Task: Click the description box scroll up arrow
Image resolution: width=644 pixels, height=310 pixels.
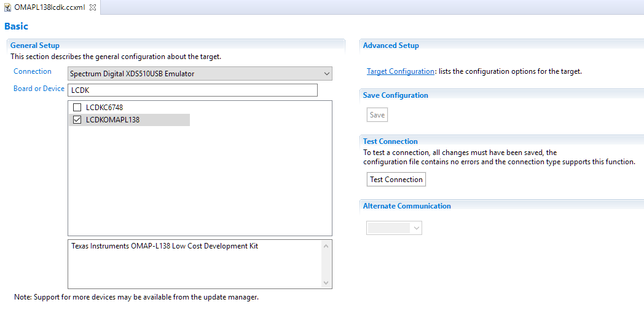Action: click(x=326, y=246)
